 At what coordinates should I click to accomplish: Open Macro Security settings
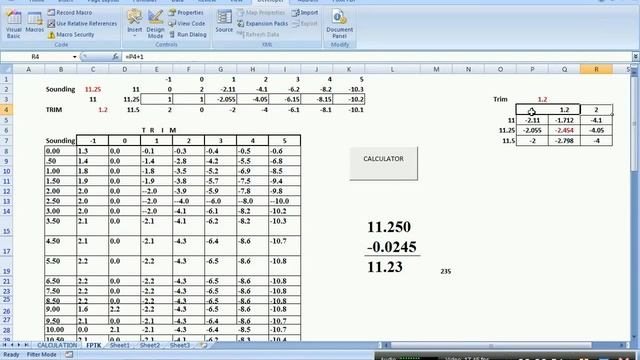pyautogui.click(x=71, y=35)
